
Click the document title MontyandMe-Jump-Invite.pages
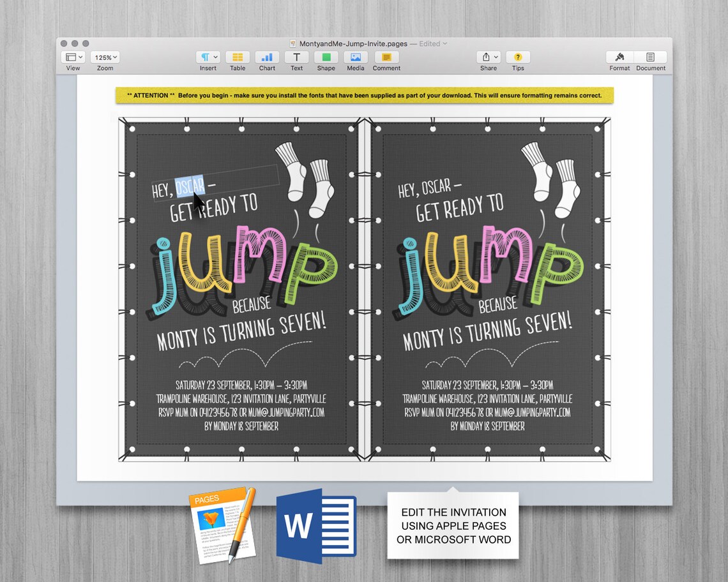(x=353, y=43)
